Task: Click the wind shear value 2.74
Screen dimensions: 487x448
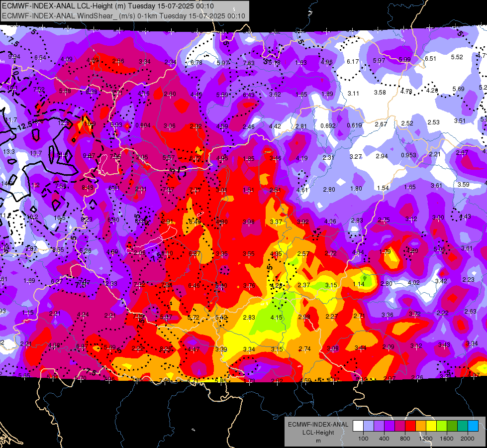Action: click(x=304, y=348)
